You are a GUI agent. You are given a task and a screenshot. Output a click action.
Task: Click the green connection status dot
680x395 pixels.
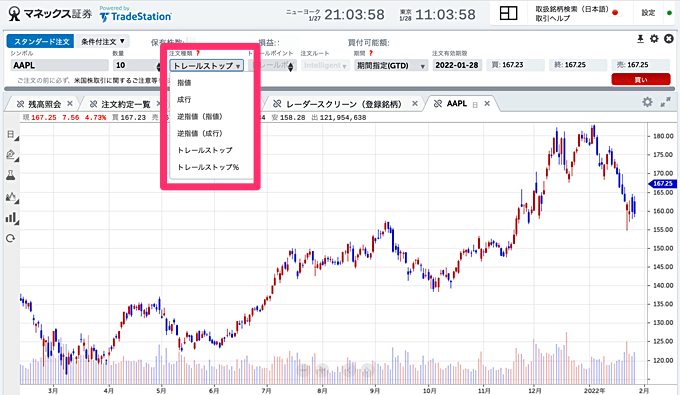tap(670, 13)
